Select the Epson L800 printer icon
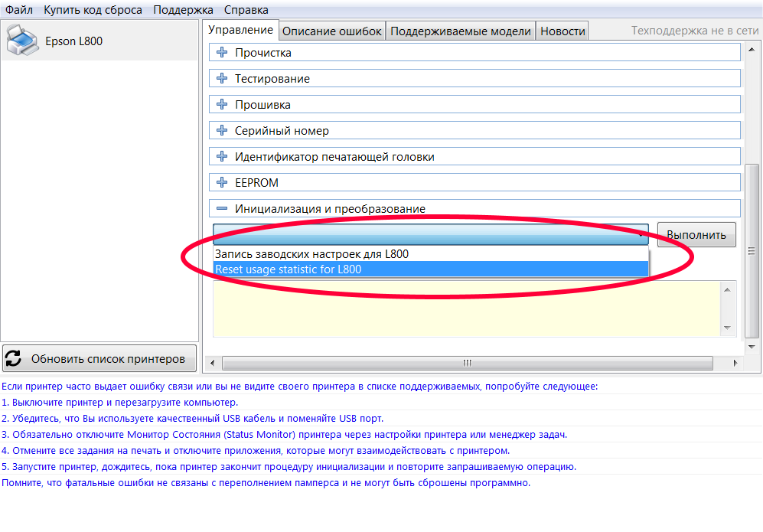 [x=22, y=41]
